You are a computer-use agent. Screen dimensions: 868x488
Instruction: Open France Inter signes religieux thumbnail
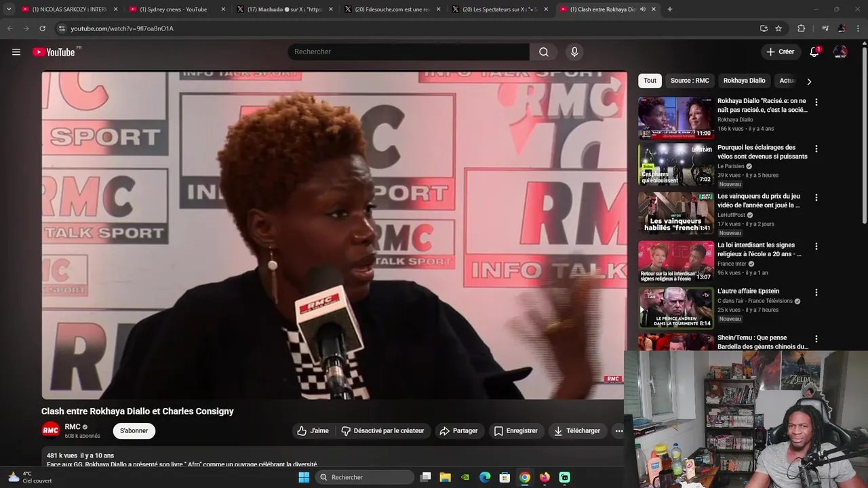(x=675, y=262)
